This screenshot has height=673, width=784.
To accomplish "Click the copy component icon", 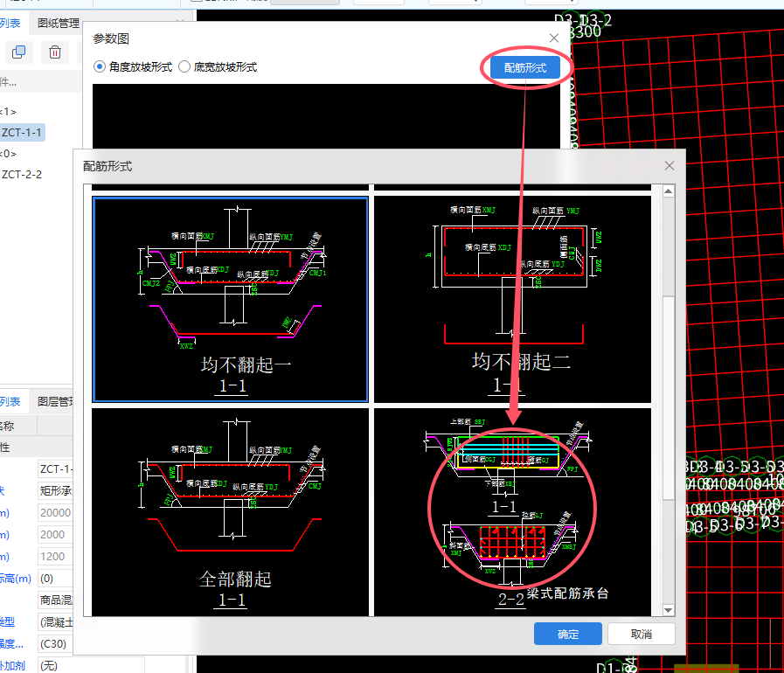I will (18, 52).
